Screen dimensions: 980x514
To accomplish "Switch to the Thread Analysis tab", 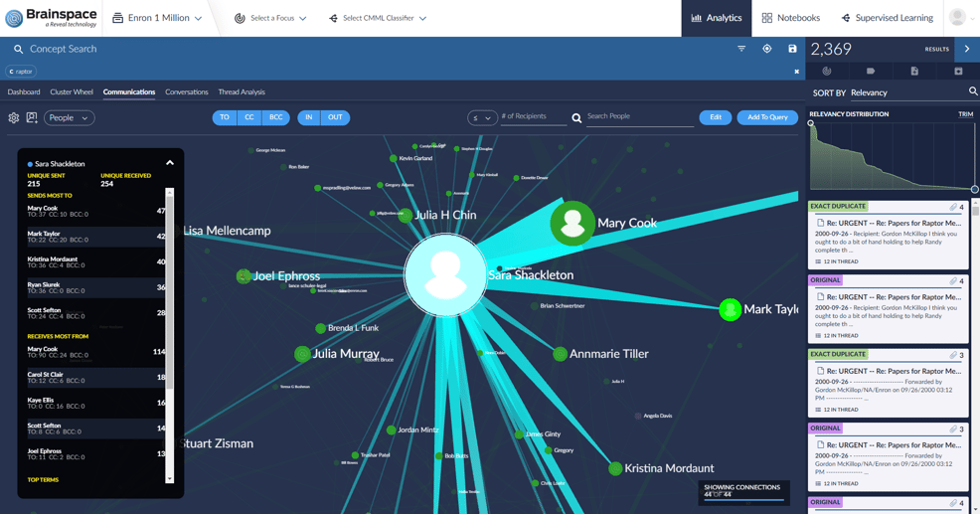I will (x=242, y=91).
